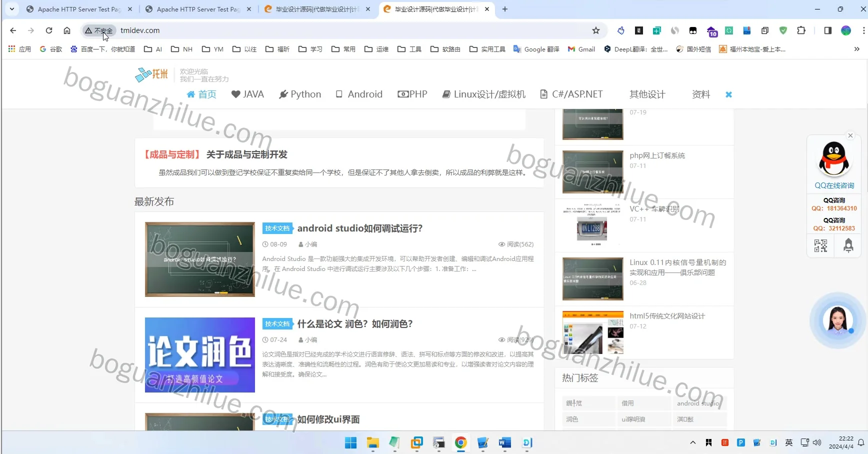
Task: Show hidden system tray icons
Action: [692, 442]
